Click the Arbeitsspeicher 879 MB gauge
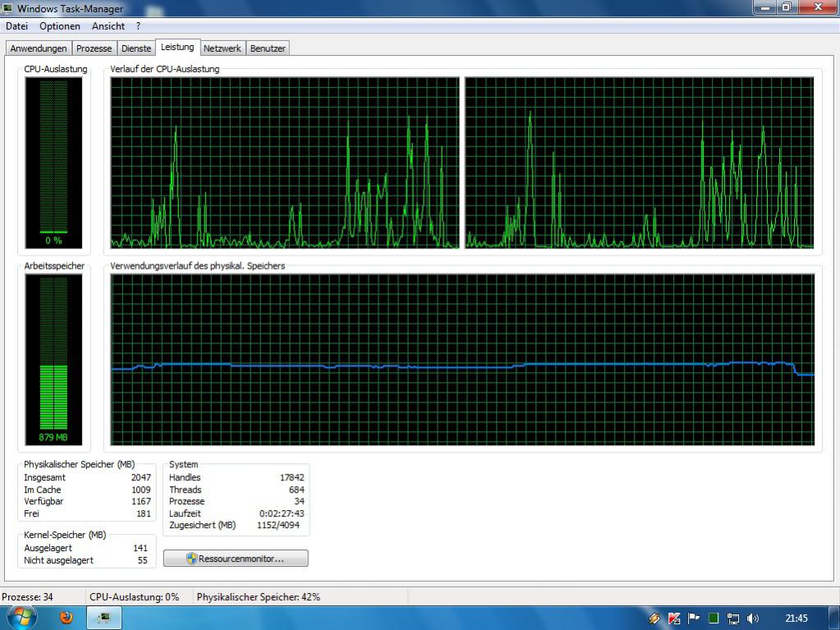 tap(53, 360)
